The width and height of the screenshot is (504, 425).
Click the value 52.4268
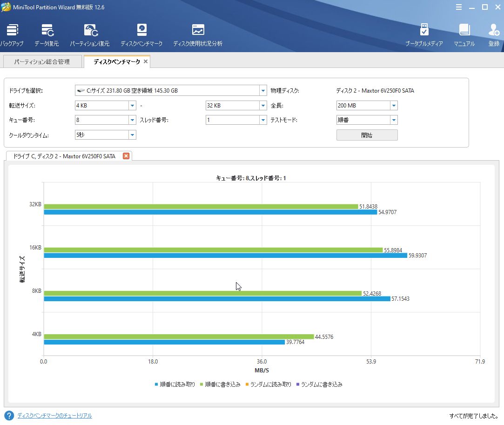pyautogui.click(x=372, y=293)
